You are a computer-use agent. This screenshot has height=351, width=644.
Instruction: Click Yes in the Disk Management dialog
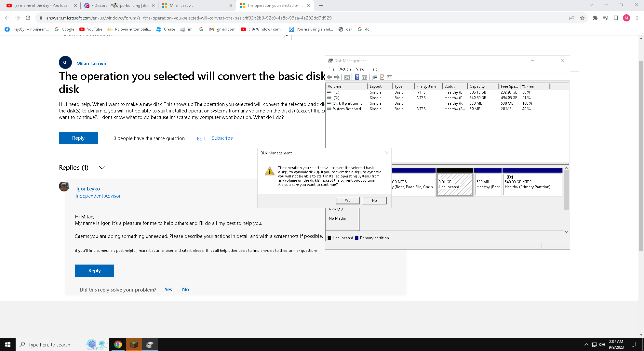click(x=347, y=201)
